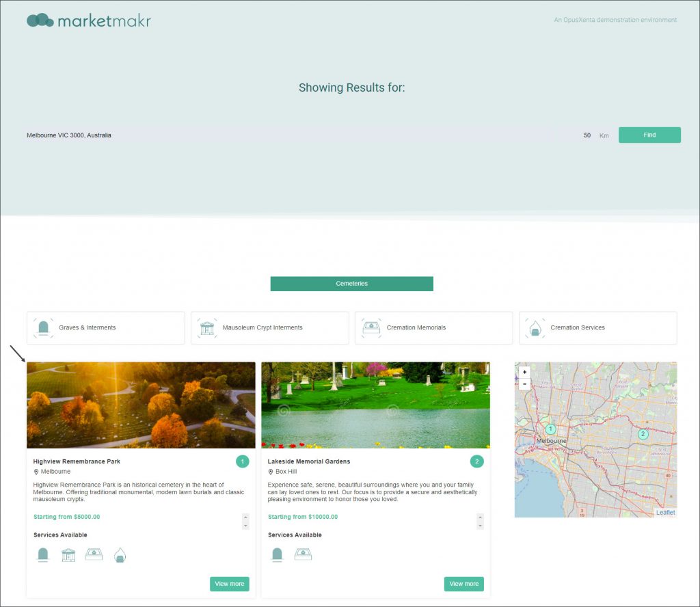700x607 pixels.
Task: Click map marker 2 on the map
Action: point(643,434)
